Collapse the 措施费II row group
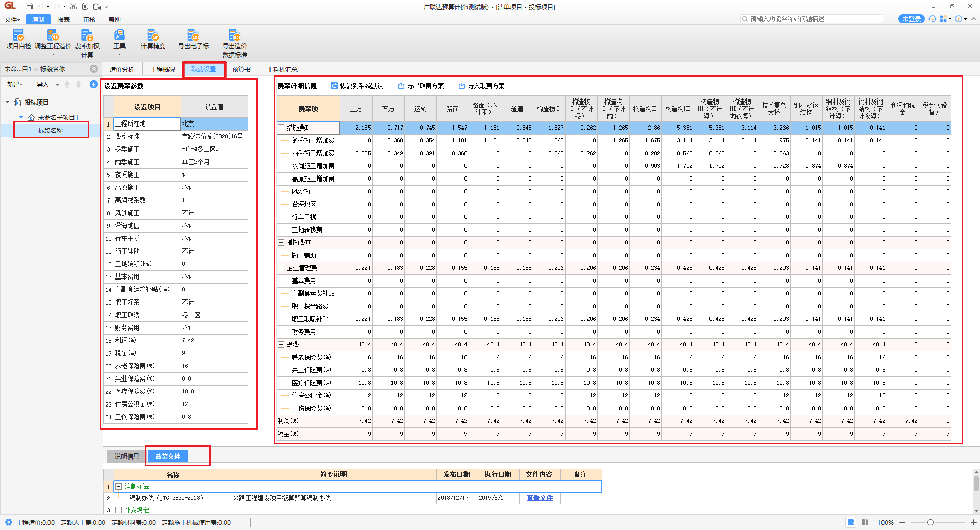 [x=281, y=242]
